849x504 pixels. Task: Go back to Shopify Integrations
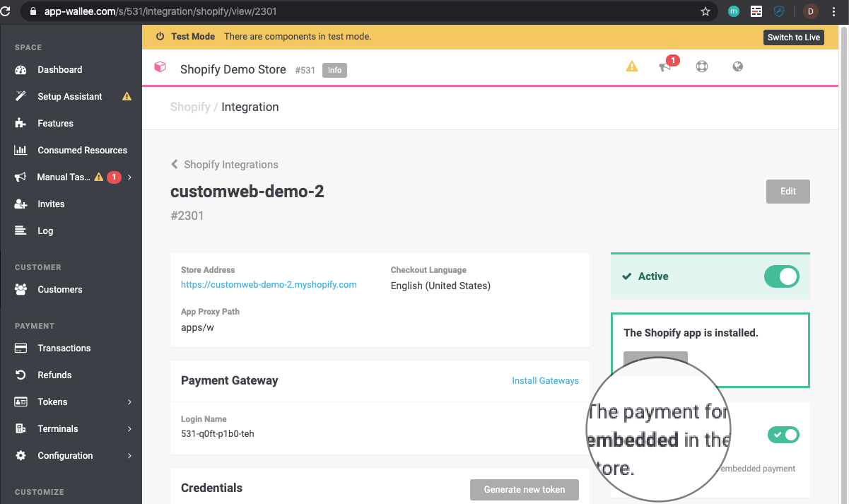click(225, 165)
